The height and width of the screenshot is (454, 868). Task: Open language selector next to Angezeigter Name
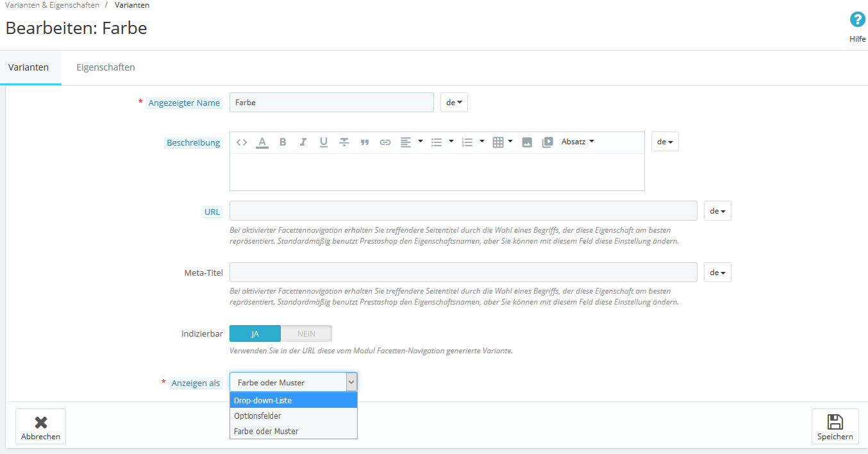455,103
